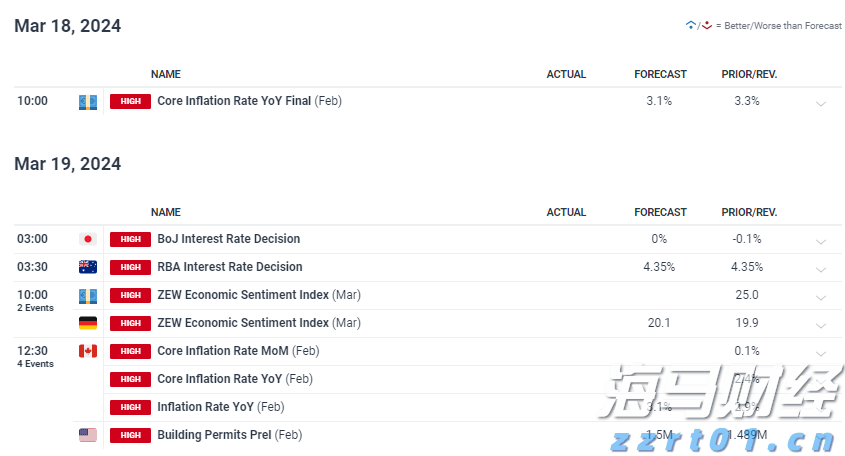Open the RBA Interest Rate Decision event

coord(230,267)
